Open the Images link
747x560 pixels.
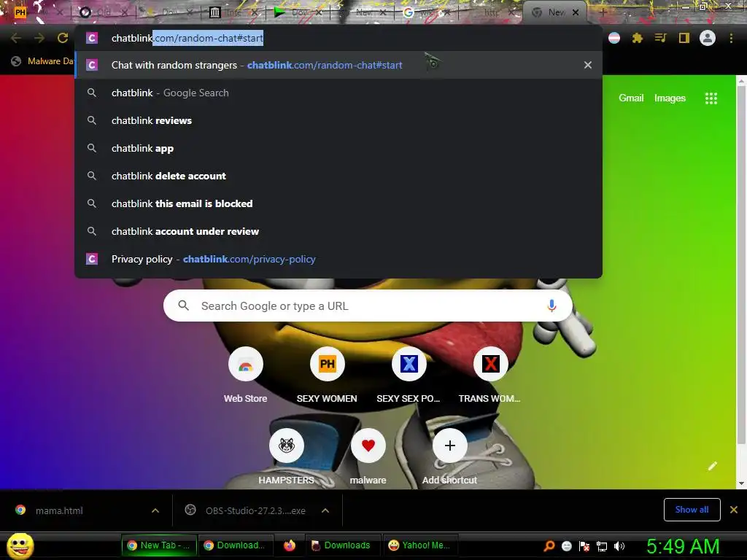tap(670, 98)
